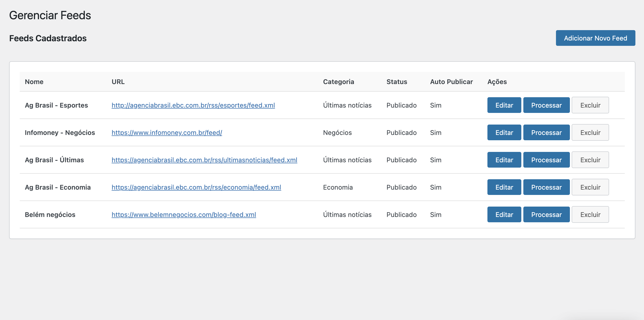This screenshot has height=320, width=644.
Task: Edit the Belém negócios feed
Action: [x=504, y=214]
